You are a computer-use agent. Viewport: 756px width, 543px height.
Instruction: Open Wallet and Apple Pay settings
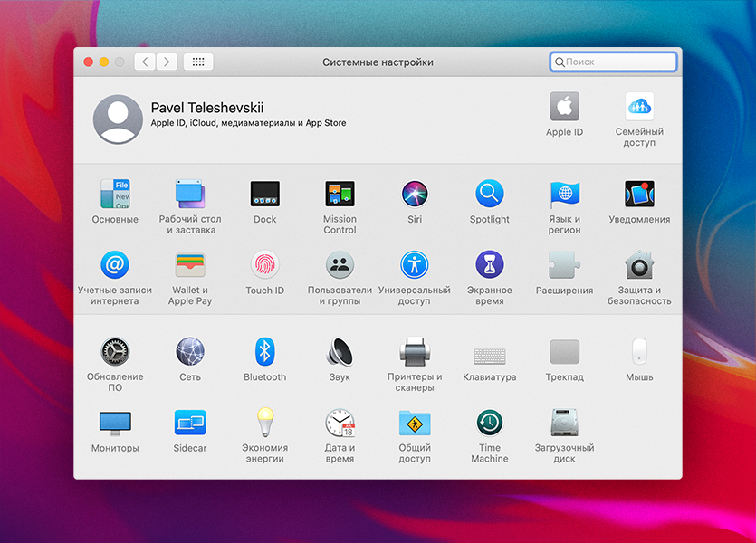click(x=189, y=266)
